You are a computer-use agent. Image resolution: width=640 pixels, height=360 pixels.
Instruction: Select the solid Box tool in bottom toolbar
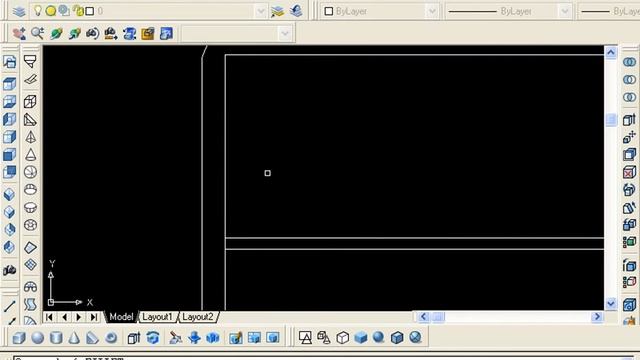19,338
